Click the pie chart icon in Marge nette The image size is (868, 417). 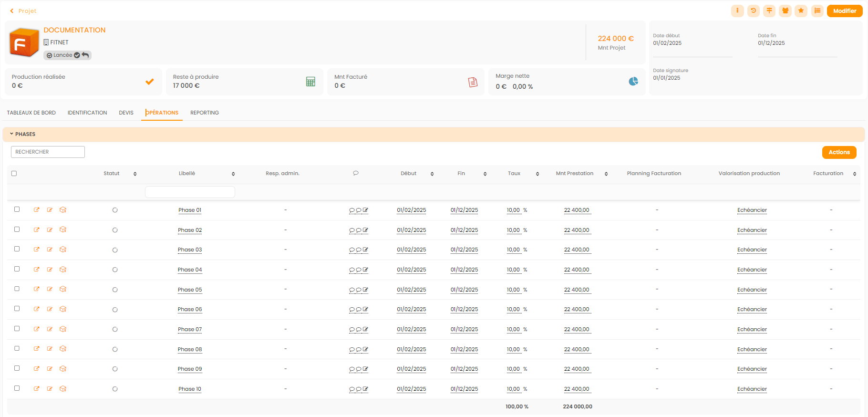pos(633,82)
